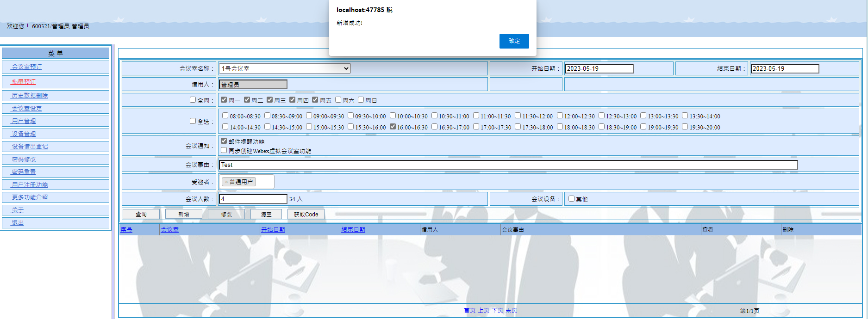
Task: Click the 末页 pagination link
Action: click(x=511, y=311)
